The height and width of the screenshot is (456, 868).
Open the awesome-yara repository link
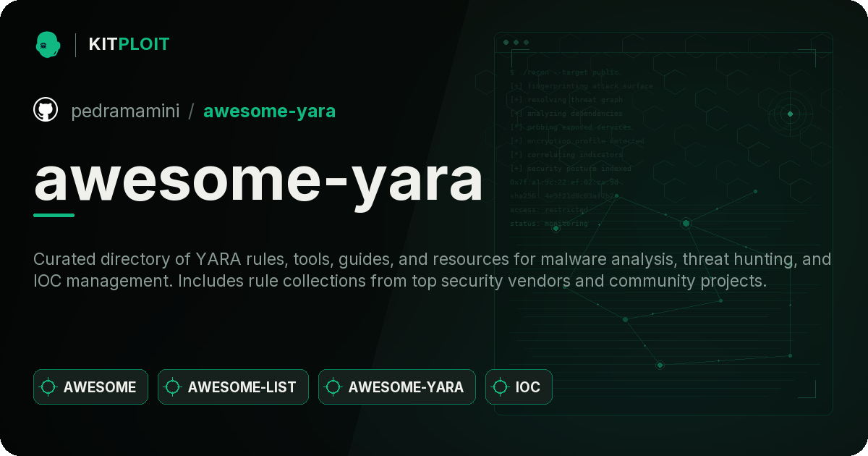click(269, 111)
